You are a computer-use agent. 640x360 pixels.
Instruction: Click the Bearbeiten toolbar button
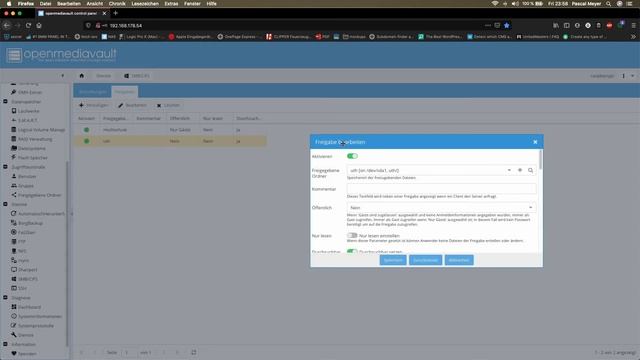pyautogui.click(x=132, y=105)
